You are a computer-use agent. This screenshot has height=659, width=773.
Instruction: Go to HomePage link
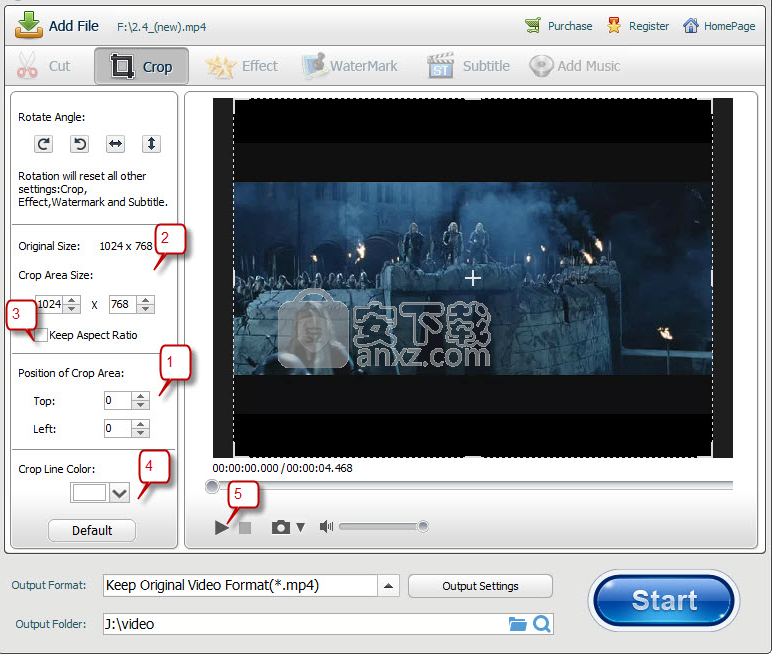coord(719,26)
